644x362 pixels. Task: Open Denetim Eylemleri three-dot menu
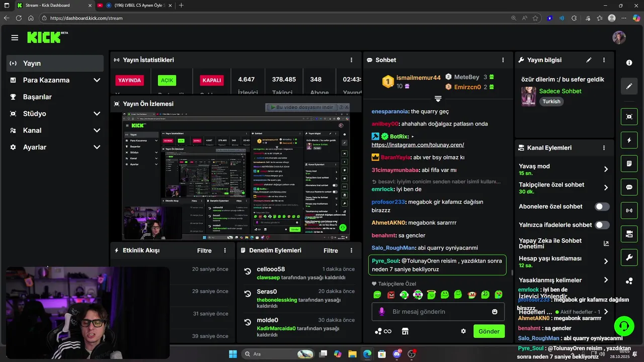click(351, 250)
